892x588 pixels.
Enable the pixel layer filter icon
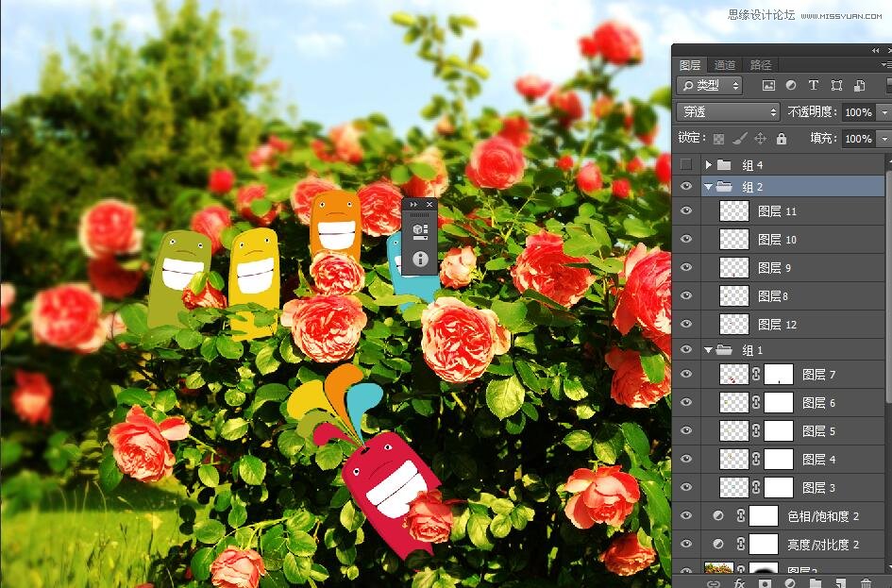pos(768,85)
